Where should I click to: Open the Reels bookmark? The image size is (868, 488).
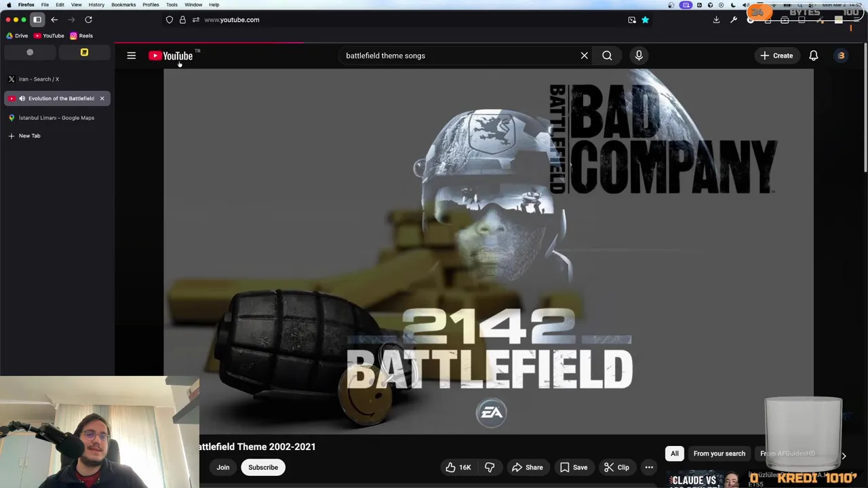point(81,36)
